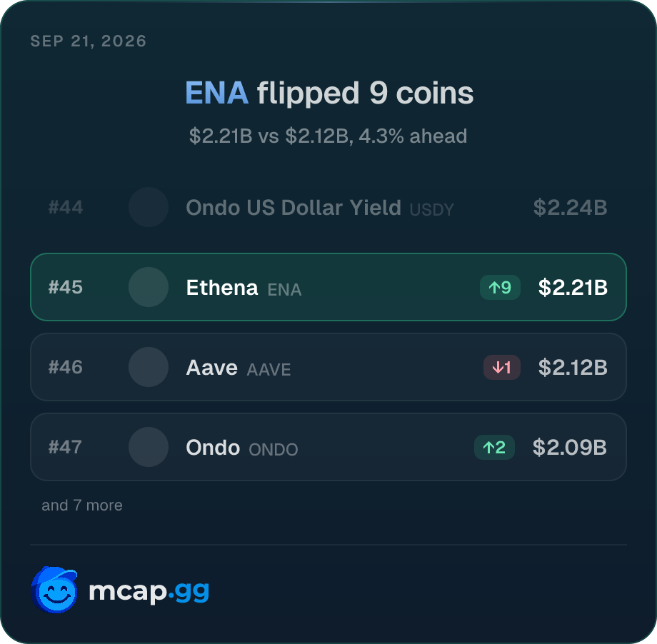Click the '4.3% ahead' subtitle text

coord(413,136)
